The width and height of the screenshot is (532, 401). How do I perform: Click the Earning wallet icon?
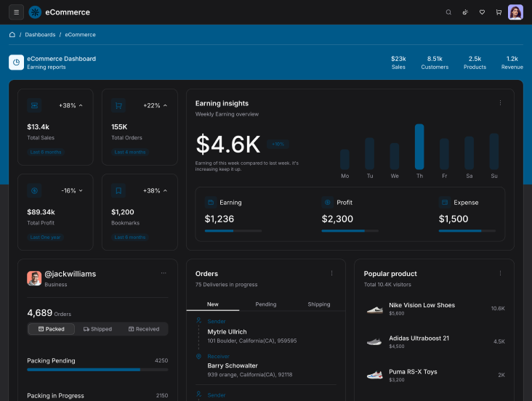coord(211,203)
